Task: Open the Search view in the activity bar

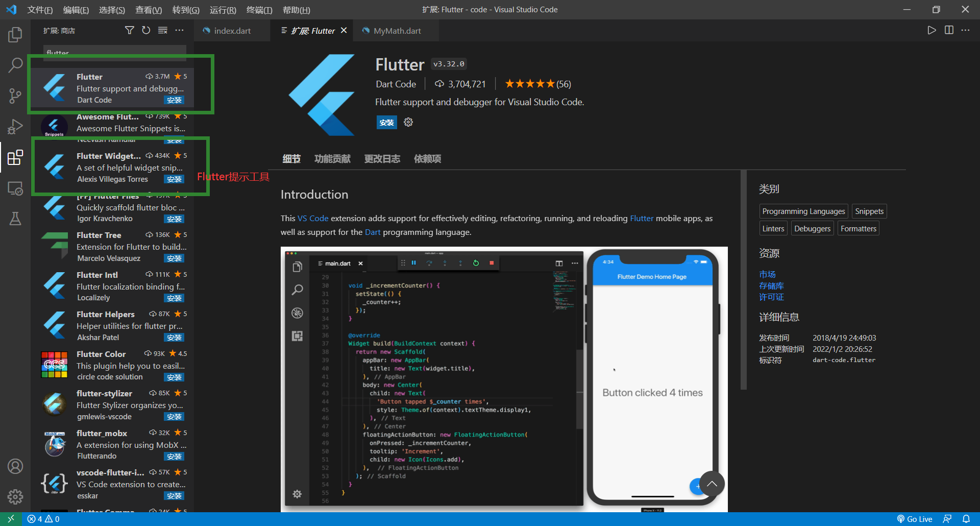Action: click(x=15, y=65)
